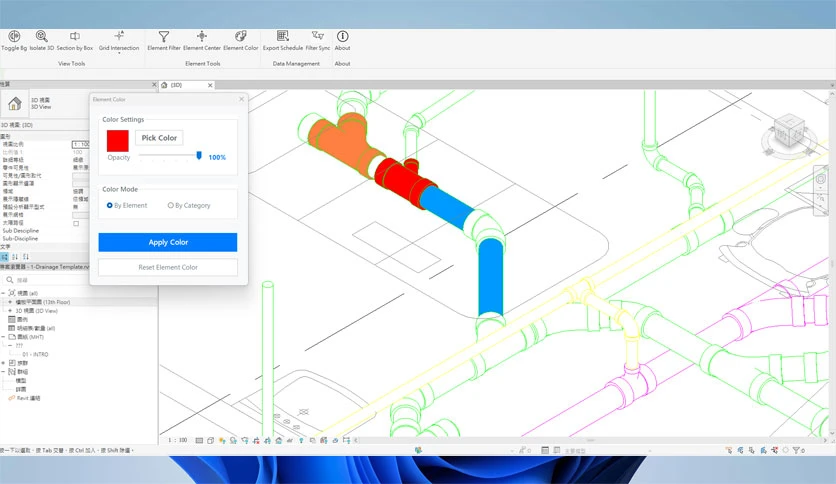Select the 圖例 browser item
836x484 pixels.
(x=18, y=319)
